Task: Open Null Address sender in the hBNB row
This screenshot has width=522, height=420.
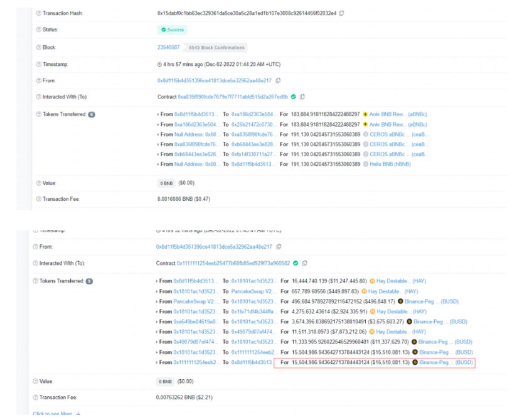Action: point(197,164)
